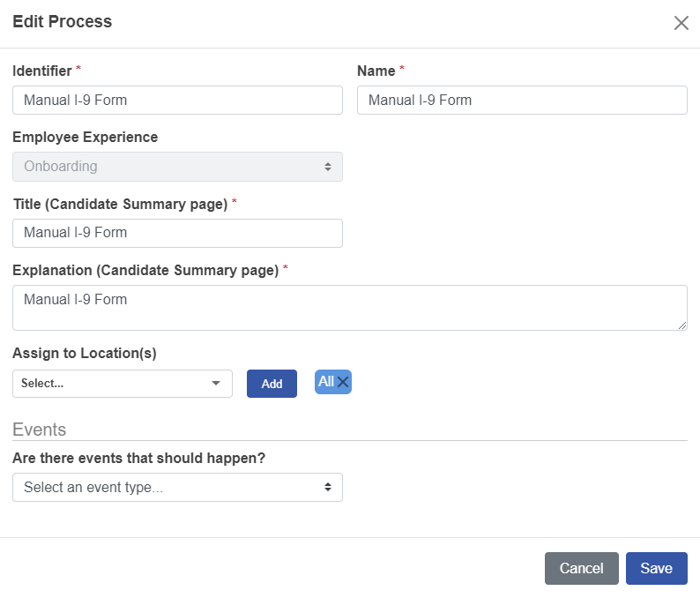The image size is (700, 598).
Task: Select the 'All' location chip label
Action: coord(326,381)
